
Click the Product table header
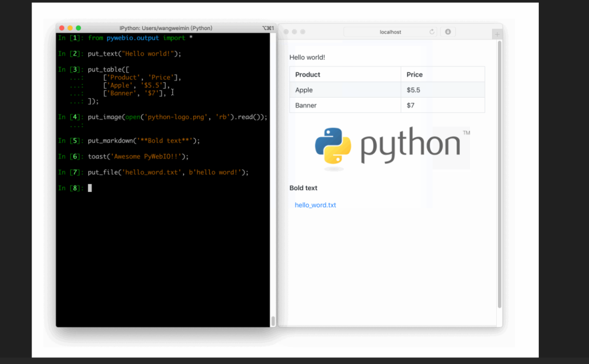coord(308,75)
